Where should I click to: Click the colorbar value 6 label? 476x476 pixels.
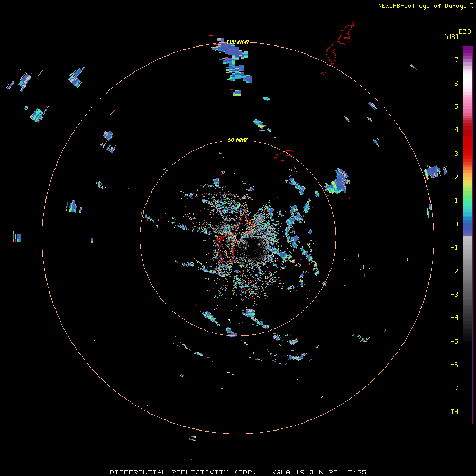(x=456, y=83)
